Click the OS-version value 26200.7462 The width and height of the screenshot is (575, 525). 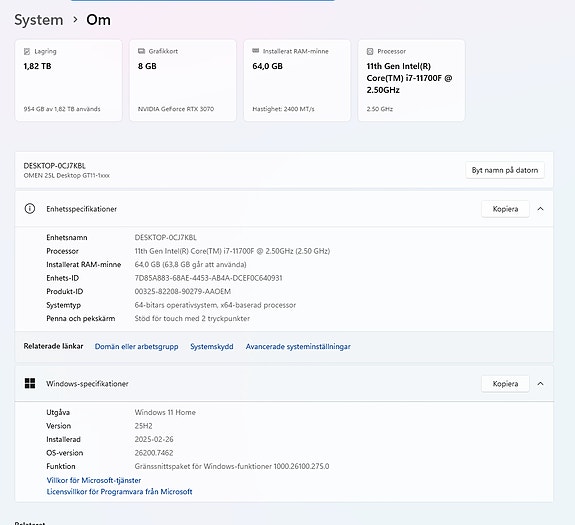pyautogui.click(x=154, y=453)
